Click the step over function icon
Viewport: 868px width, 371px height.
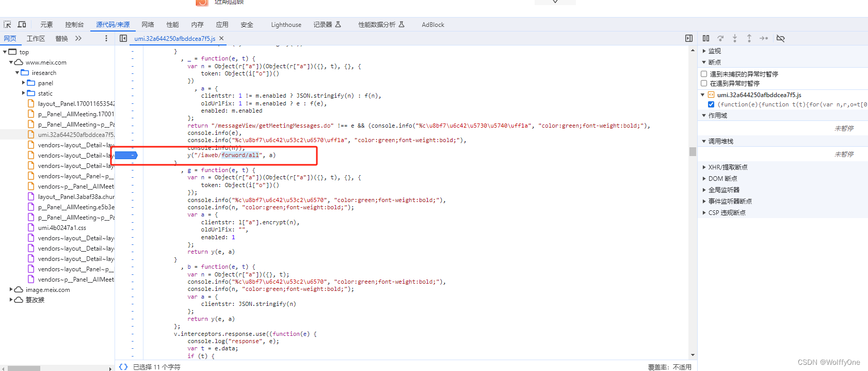(720, 38)
